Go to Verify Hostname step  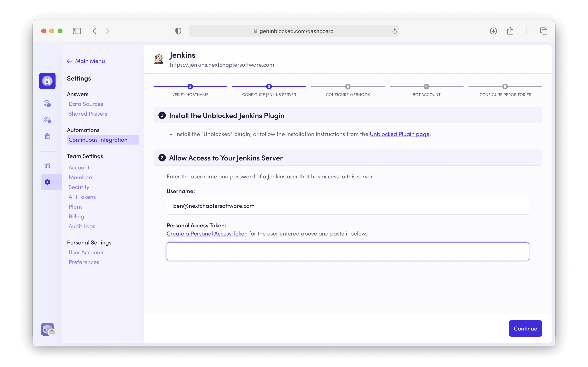[x=190, y=87]
